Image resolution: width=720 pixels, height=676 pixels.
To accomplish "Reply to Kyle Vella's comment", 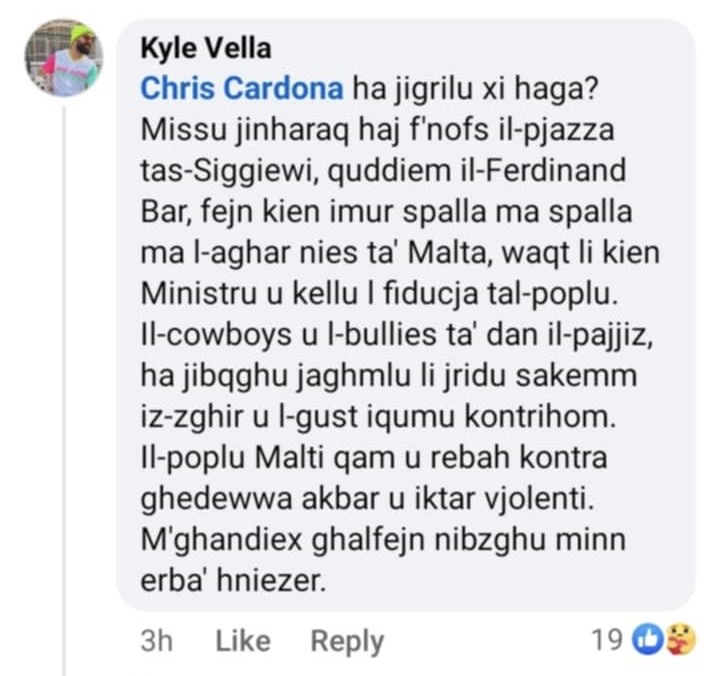I will [346, 640].
